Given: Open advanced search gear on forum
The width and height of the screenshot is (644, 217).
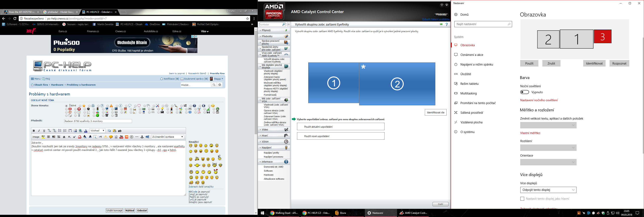Looking at the screenshot, I should [x=220, y=85].
